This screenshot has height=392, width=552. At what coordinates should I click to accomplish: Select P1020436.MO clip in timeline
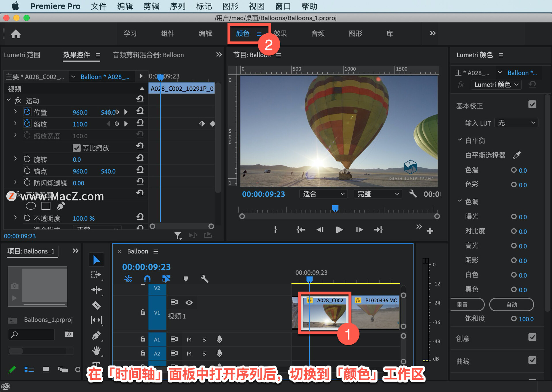[x=375, y=312]
